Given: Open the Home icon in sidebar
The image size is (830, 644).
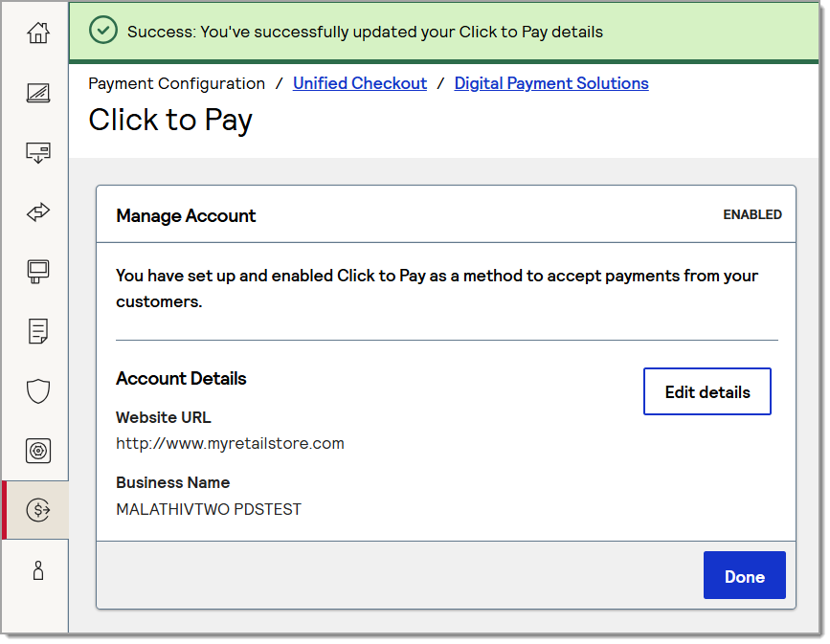Looking at the screenshot, I should click(37, 33).
